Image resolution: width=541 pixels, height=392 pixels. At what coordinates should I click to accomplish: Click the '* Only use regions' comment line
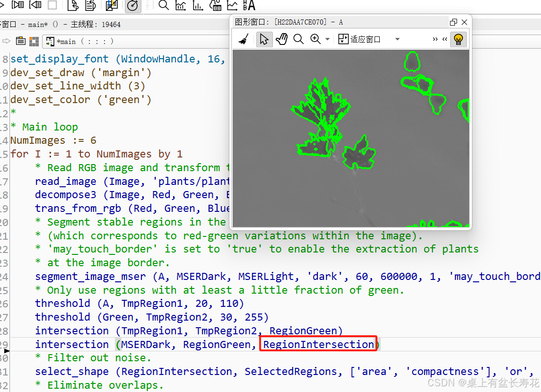pos(219,290)
